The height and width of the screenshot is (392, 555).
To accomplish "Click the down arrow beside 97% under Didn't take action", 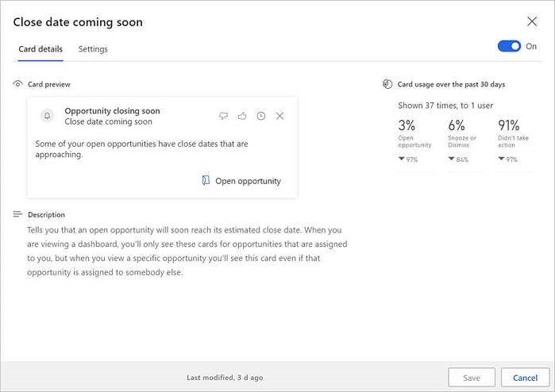I will tap(501, 159).
